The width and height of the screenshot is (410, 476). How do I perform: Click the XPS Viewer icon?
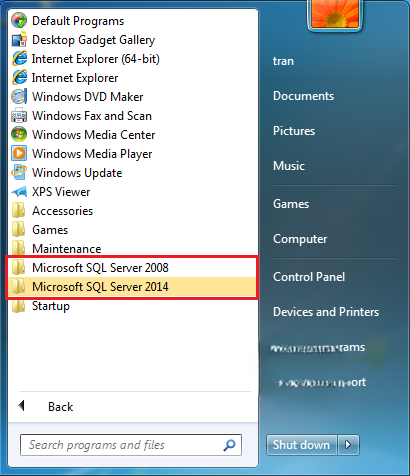[19, 192]
